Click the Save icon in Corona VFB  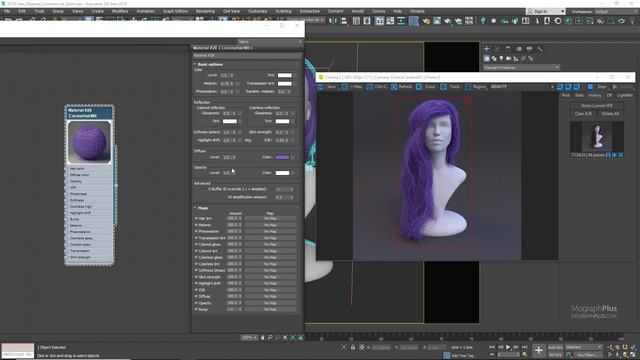point(321,87)
